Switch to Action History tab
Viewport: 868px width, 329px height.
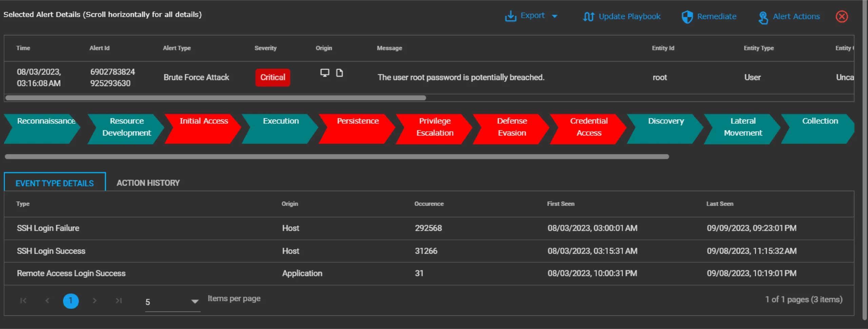pos(148,183)
